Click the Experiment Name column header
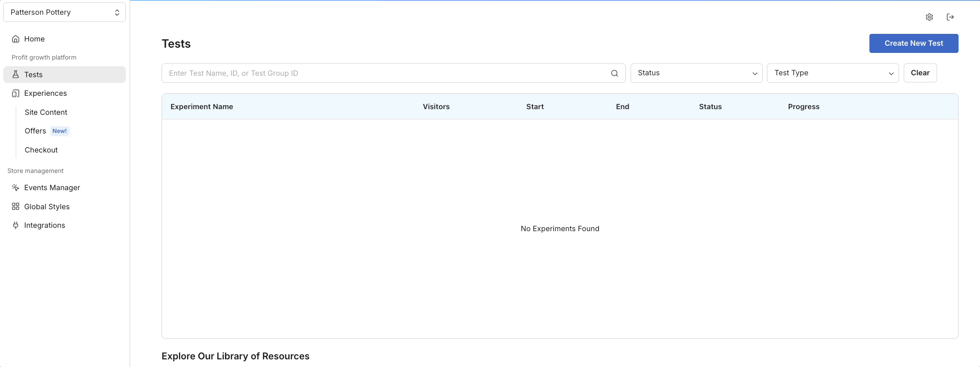This screenshot has height=367, width=980. (202, 107)
